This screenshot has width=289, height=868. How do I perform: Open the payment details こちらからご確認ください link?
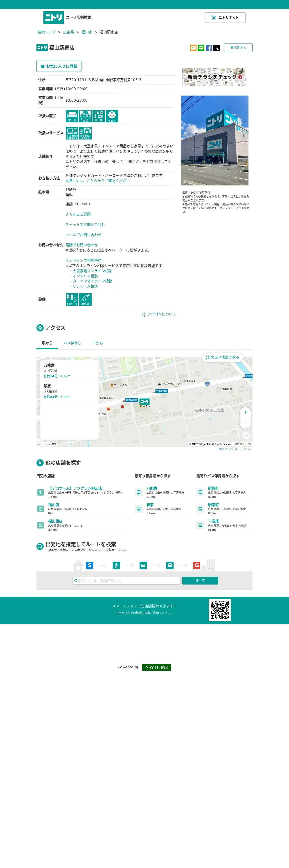tap(97, 181)
